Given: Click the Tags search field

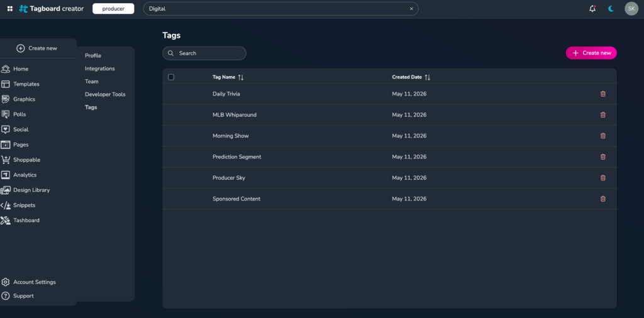Looking at the screenshot, I should coord(204,53).
